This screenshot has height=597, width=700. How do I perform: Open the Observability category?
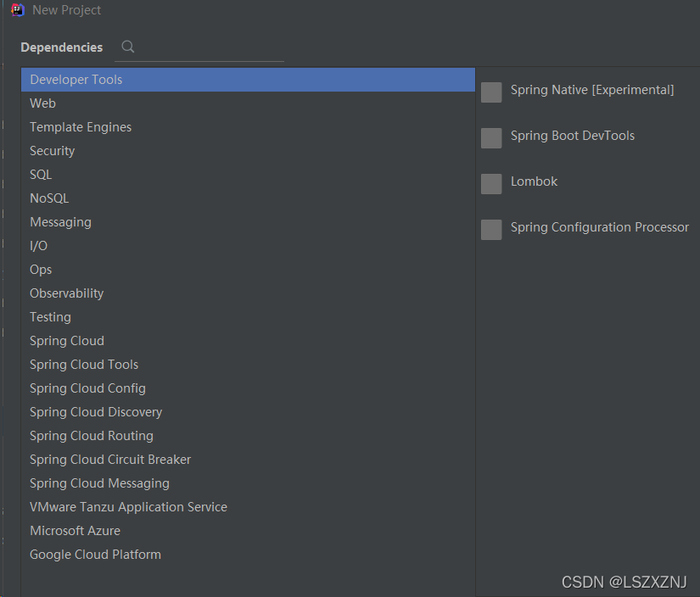tap(248, 293)
